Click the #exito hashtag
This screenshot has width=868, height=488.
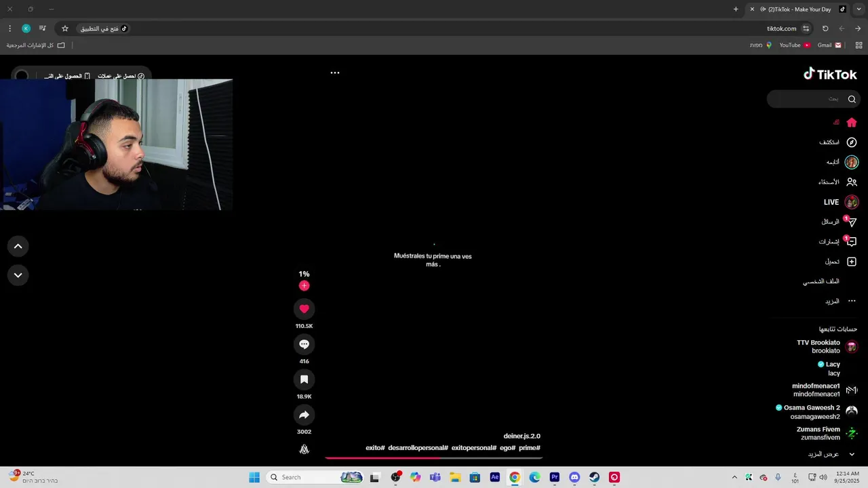pyautogui.click(x=375, y=448)
